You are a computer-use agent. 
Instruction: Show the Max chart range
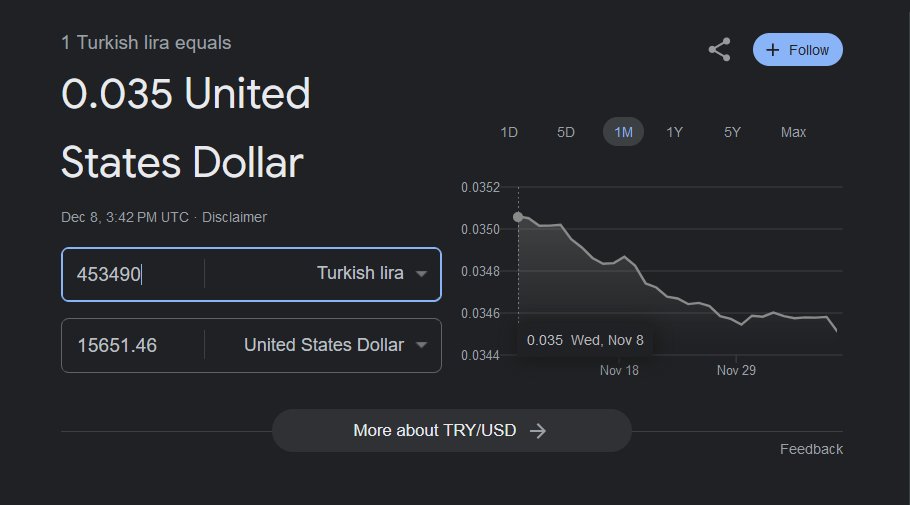click(x=793, y=132)
